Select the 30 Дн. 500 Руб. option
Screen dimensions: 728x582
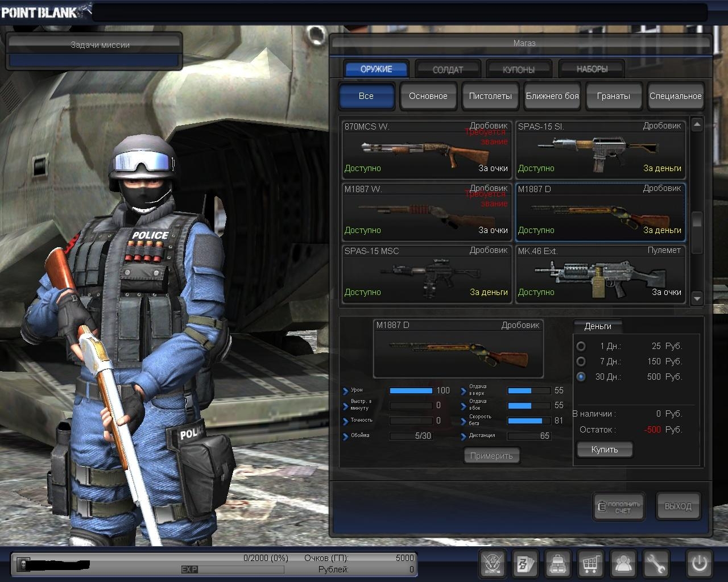tap(581, 377)
